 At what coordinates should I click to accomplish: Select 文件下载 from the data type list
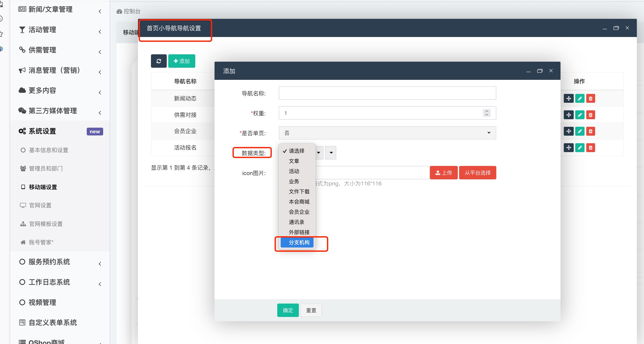[299, 192]
